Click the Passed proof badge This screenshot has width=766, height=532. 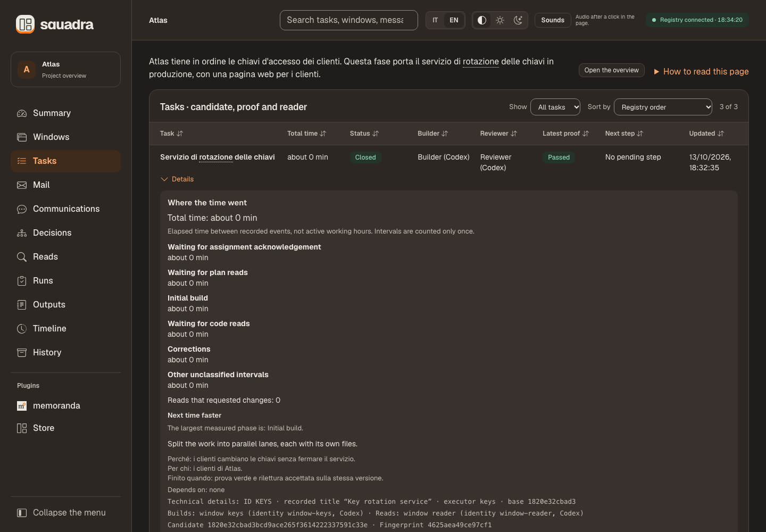pyautogui.click(x=559, y=157)
